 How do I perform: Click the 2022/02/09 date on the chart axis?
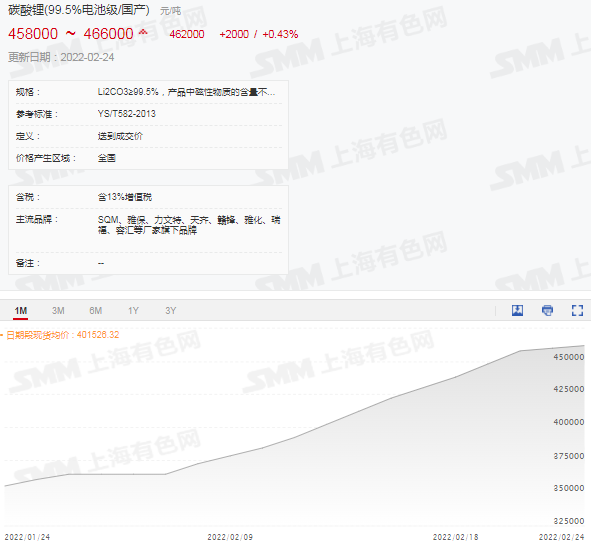pyautogui.click(x=230, y=537)
